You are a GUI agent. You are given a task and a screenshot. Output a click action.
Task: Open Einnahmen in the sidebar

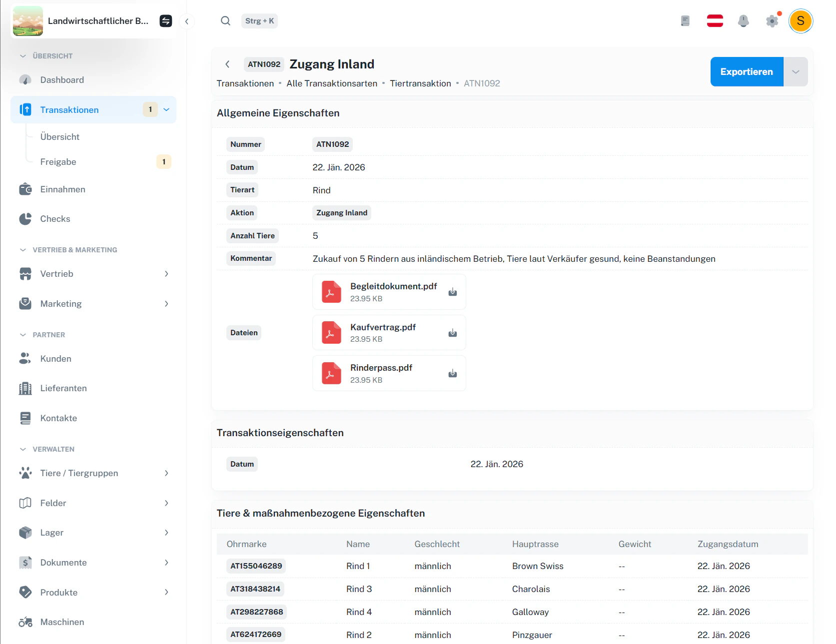pyautogui.click(x=93, y=189)
